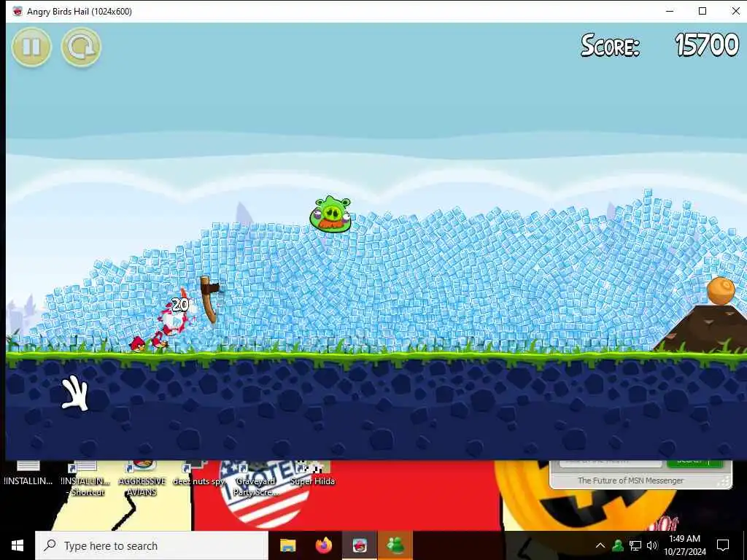The image size is (747, 560).
Task: Select the INSTALLIN... Shortcut desktop icon
Action: [85, 480]
